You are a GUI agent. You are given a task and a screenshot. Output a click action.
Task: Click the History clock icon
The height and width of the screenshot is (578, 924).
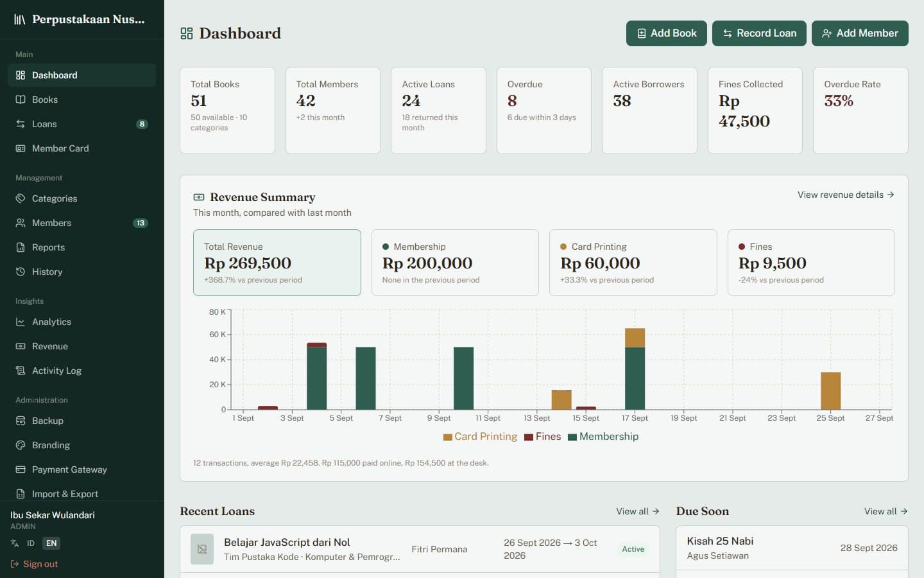21,272
